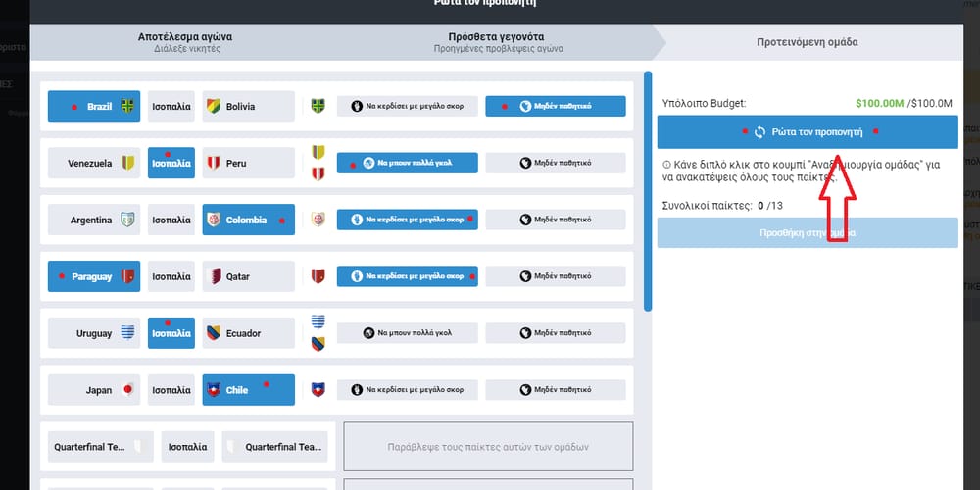Pick Ecuador to win the match
Image resolution: width=980 pixels, height=490 pixels.
(x=248, y=333)
